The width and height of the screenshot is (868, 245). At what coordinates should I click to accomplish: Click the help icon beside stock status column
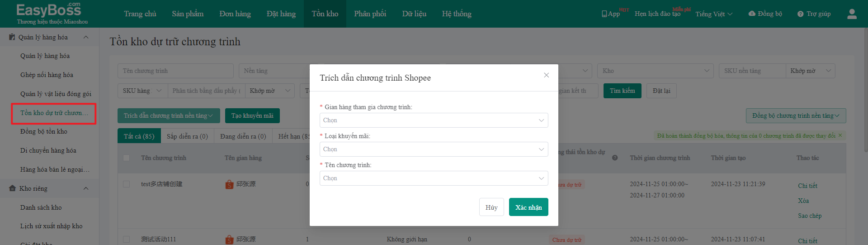click(x=615, y=158)
